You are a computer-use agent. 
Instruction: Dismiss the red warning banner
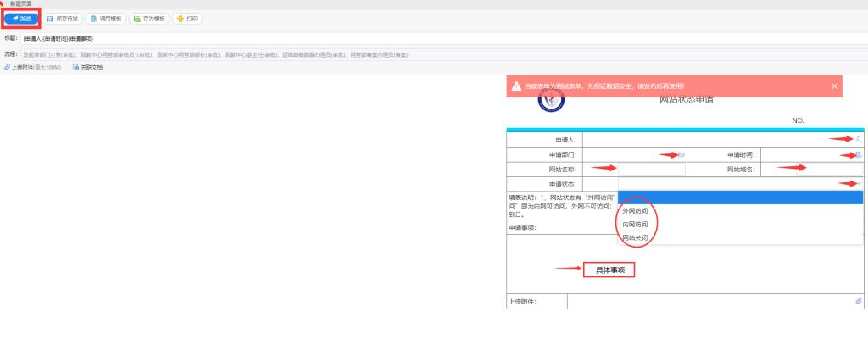coord(834,86)
